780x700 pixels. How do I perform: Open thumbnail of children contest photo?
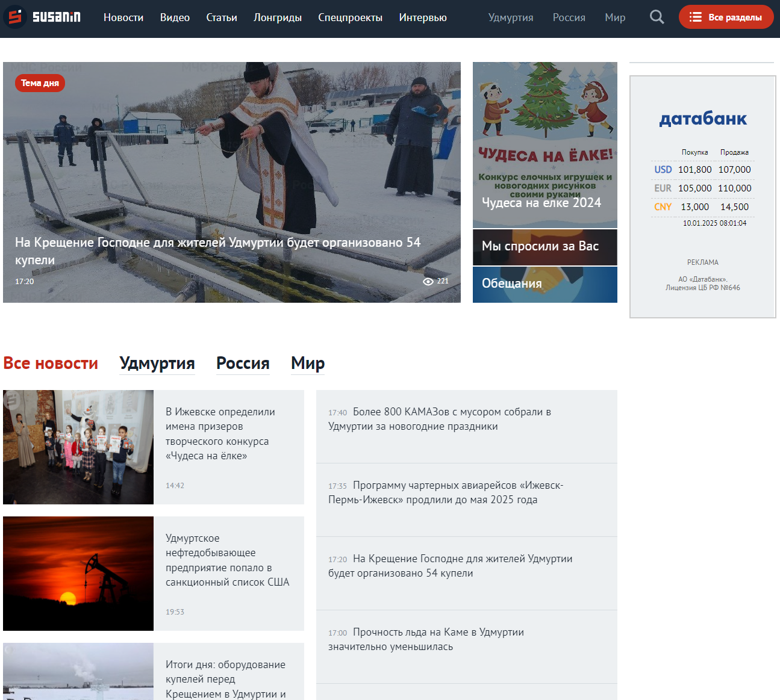point(78,447)
